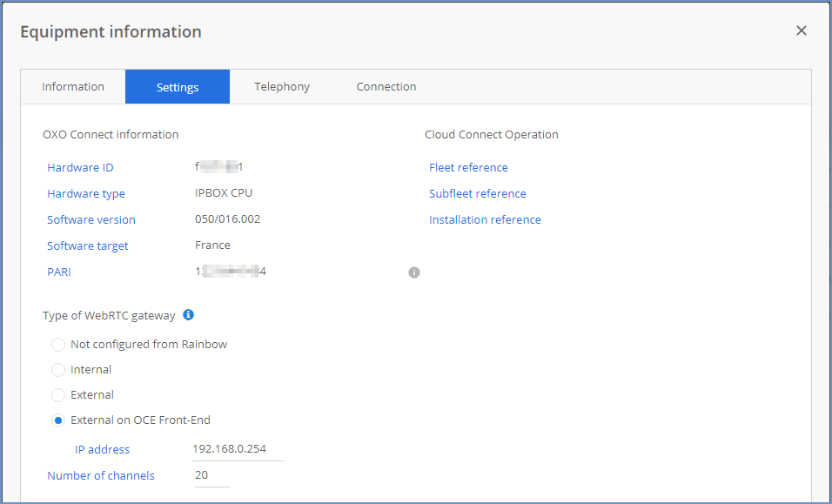
Task: Close the Equipment information dialog
Action: [802, 30]
